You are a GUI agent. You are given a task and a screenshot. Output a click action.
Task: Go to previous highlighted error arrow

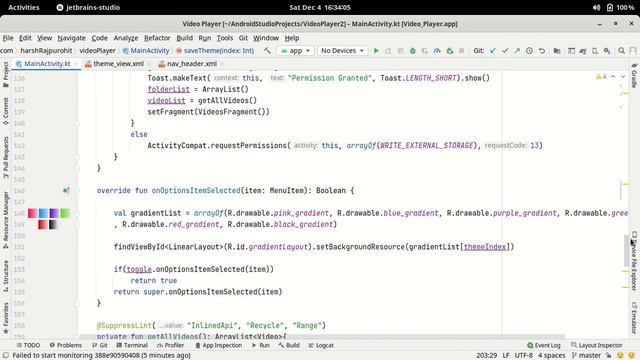pyautogui.click(x=613, y=77)
